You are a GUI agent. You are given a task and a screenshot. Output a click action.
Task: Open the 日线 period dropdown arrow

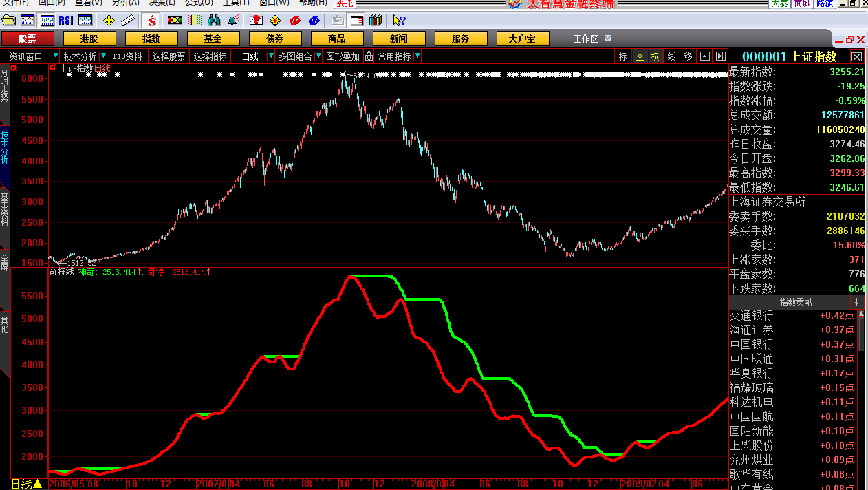[x=270, y=56]
